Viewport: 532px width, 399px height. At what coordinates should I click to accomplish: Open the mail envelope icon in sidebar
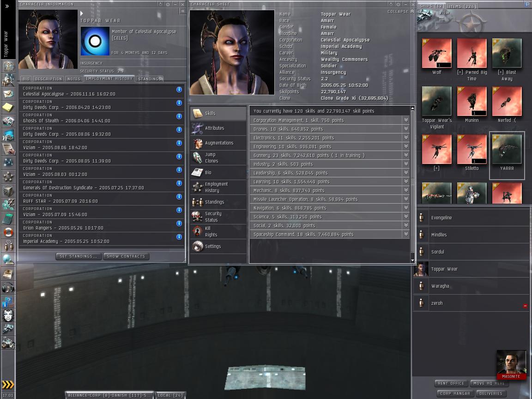8,94
